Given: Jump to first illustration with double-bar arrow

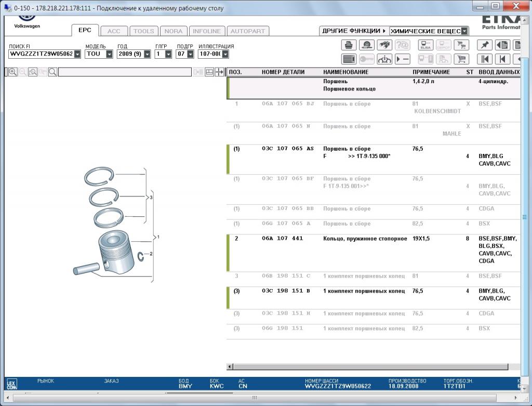Looking at the screenshot, I should point(485,59).
